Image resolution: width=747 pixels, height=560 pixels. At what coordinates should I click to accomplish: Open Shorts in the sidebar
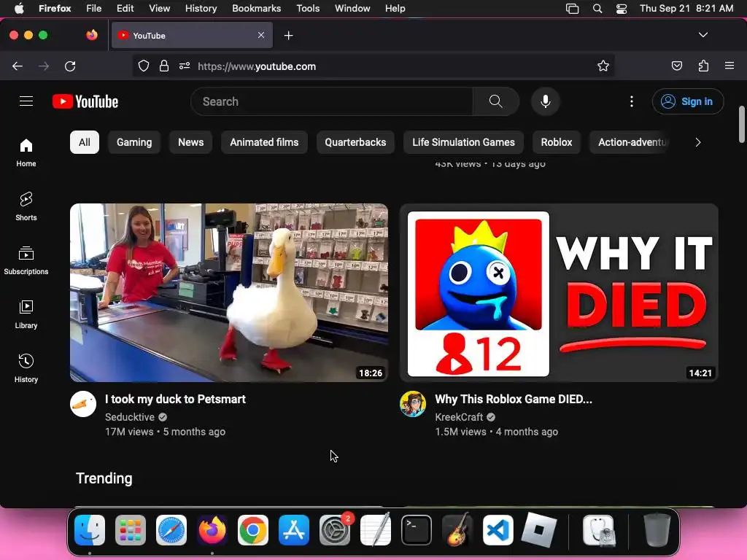(26, 206)
